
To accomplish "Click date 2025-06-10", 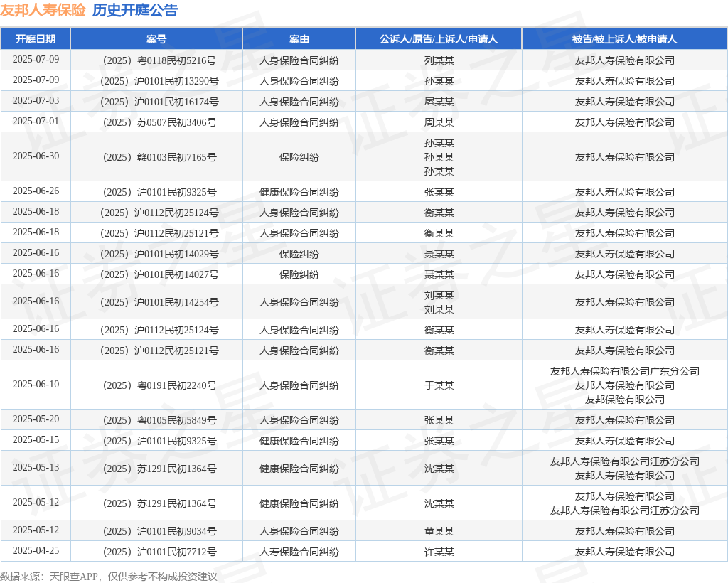I will click(x=36, y=385).
